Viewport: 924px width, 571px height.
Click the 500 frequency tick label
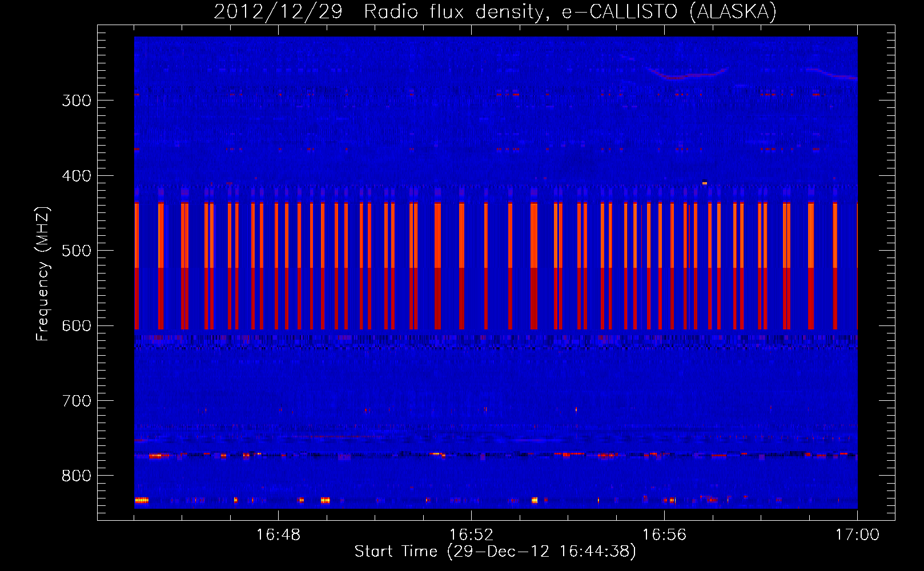pyautogui.click(x=77, y=251)
